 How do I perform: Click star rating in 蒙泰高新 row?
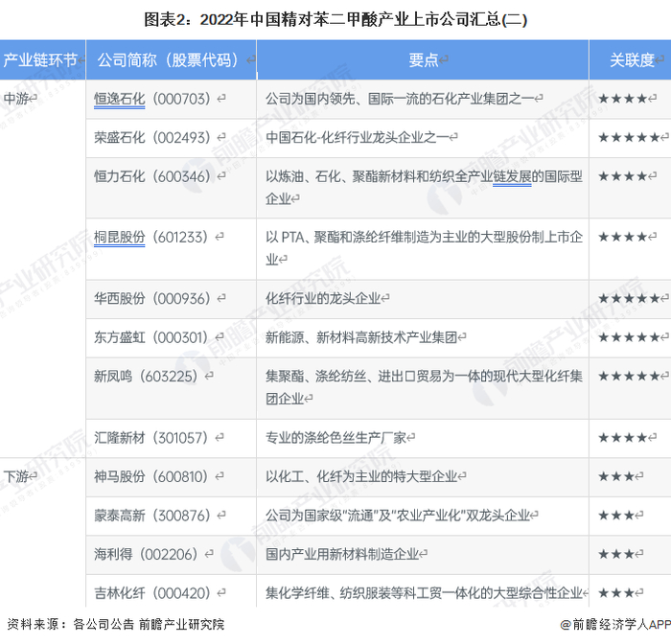coord(616,516)
